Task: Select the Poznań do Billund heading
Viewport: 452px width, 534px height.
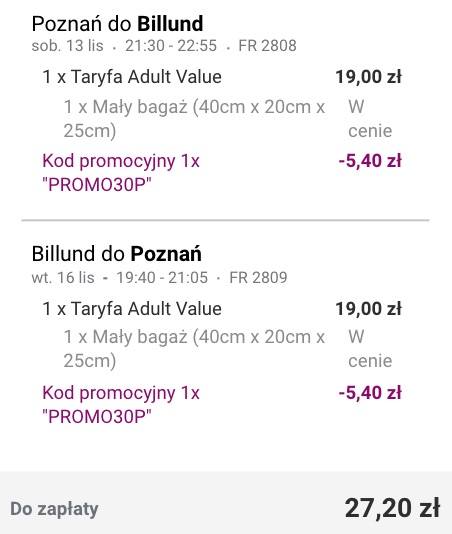Action: [117, 23]
